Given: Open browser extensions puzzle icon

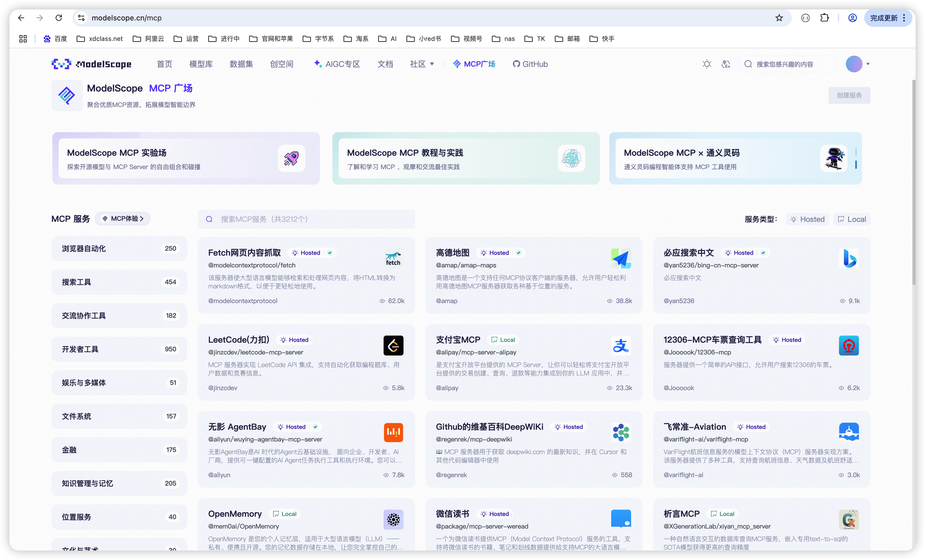Looking at the screenshot, I should pos(824,18).
